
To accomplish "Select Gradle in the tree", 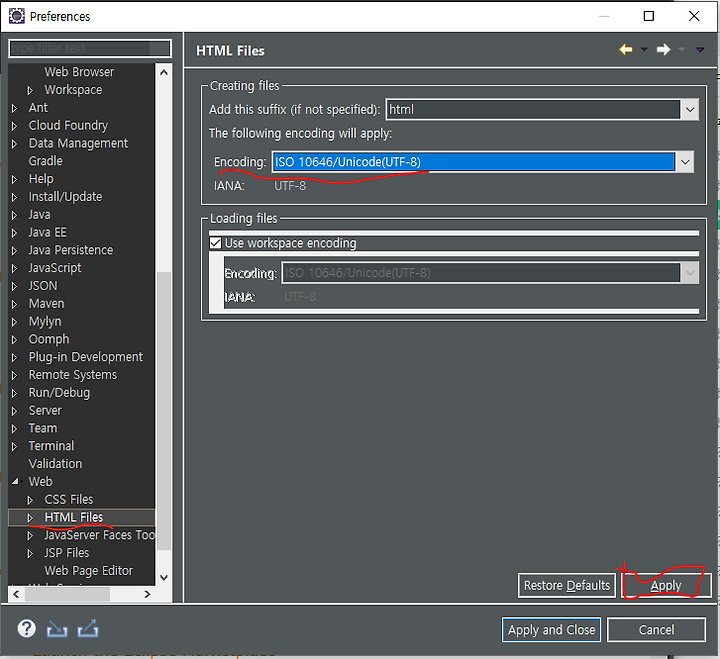I will [x=45, y=161].
